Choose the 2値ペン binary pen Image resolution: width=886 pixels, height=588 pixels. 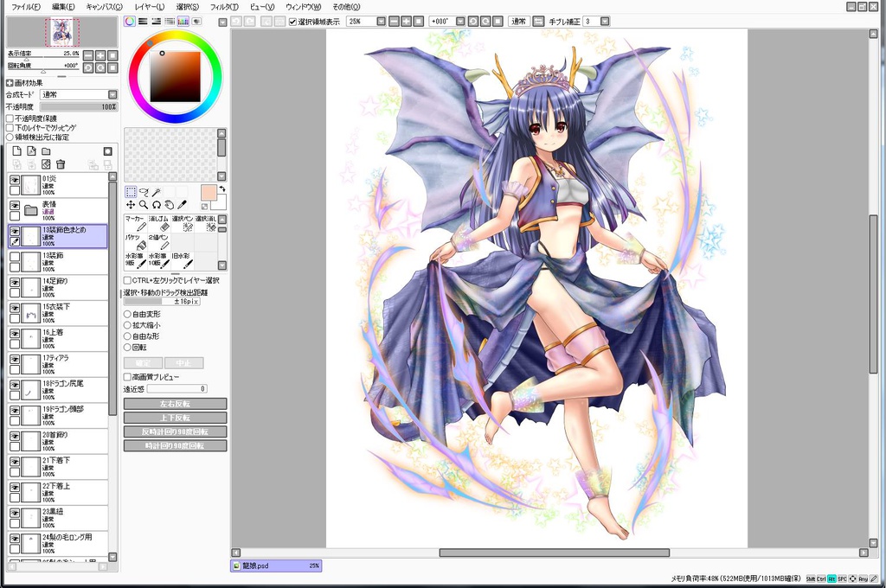159,242
